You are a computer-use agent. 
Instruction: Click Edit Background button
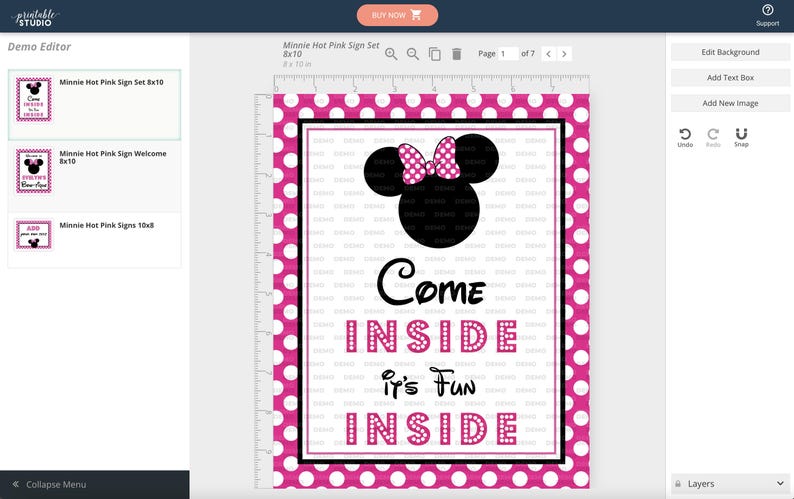tap(730, 52)
